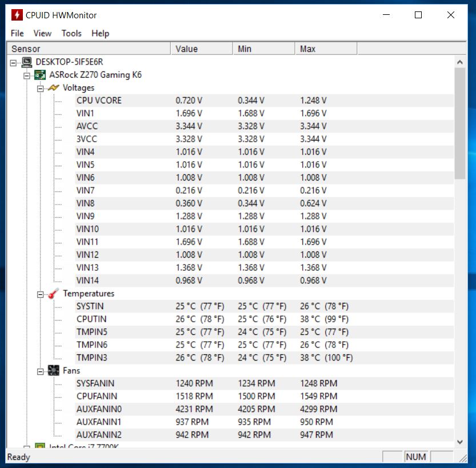Click the ASRock motherboard icon
Viewport: 476px width, 468px height.
pyautogui.click(x=40, y=75)
